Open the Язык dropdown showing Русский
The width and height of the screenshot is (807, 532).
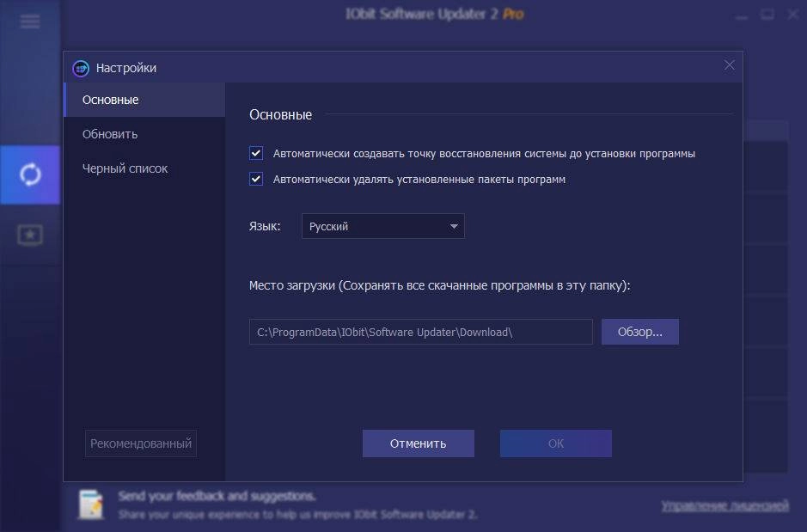(383, 226)
